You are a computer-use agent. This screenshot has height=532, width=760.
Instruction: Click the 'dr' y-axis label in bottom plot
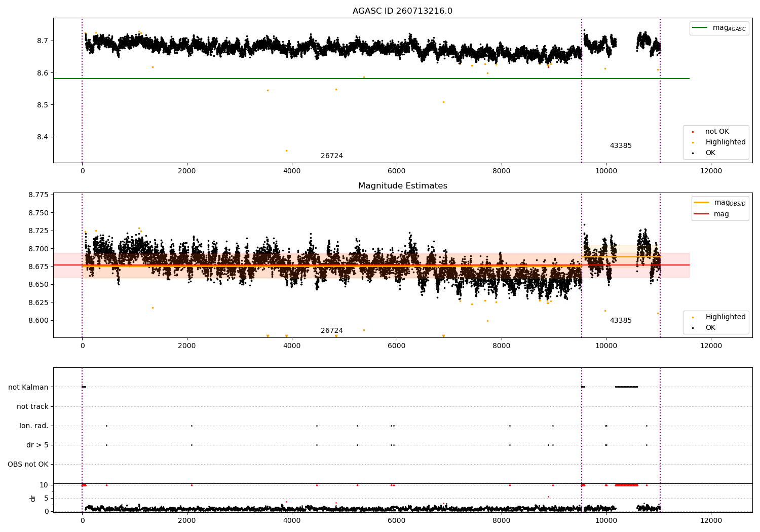pyautogui.click(x=33, y=498)
